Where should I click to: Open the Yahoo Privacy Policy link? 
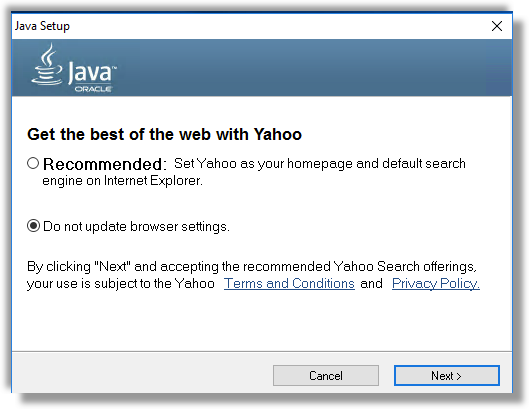coord(436,283)
